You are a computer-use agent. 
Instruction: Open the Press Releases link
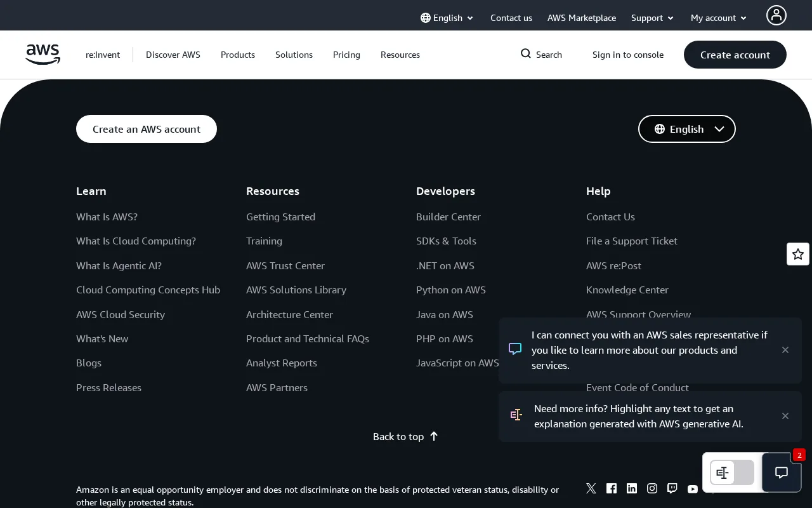pyautogui.click(x=108, y=387)
